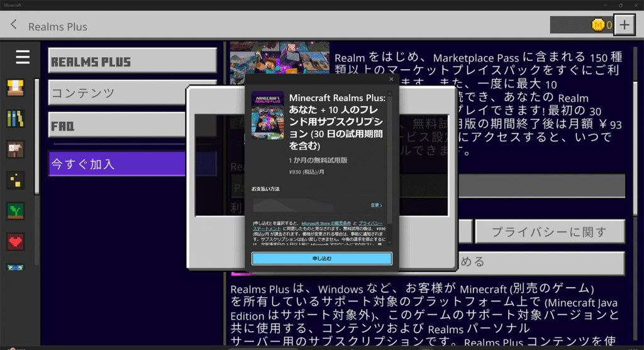Add Minecoins with the plus button
644x350 pixels.
point(625,25)
